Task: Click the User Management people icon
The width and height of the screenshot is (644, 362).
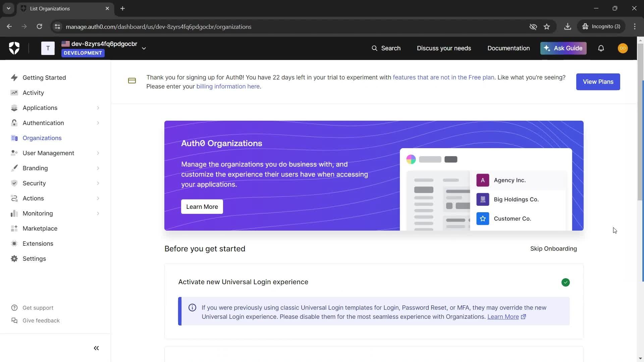Action: point(14,153)
